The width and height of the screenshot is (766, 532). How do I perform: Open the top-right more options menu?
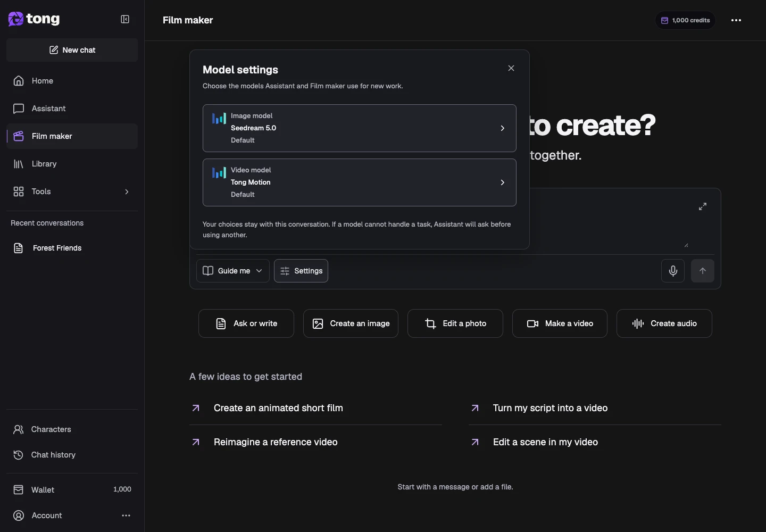736,20
